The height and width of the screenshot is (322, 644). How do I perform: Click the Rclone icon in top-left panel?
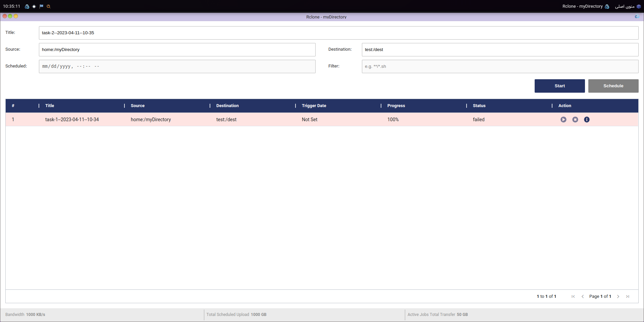click(27, 6)
